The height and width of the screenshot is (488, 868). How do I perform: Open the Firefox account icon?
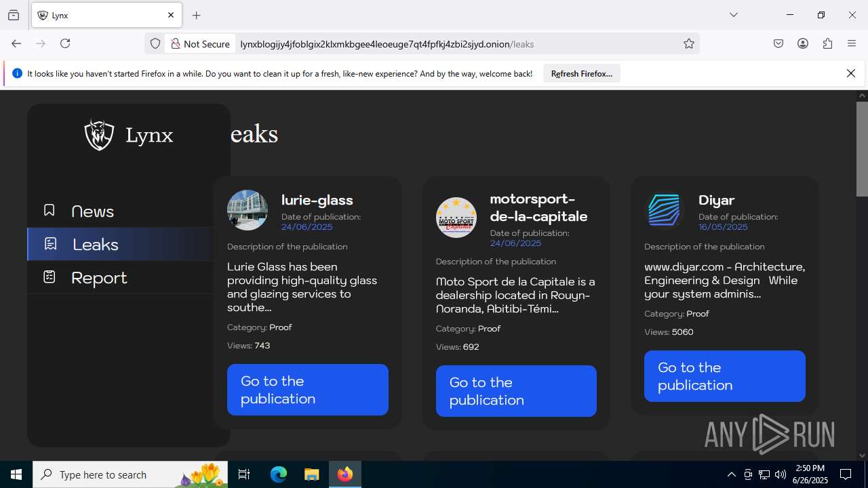coord(803,43)
